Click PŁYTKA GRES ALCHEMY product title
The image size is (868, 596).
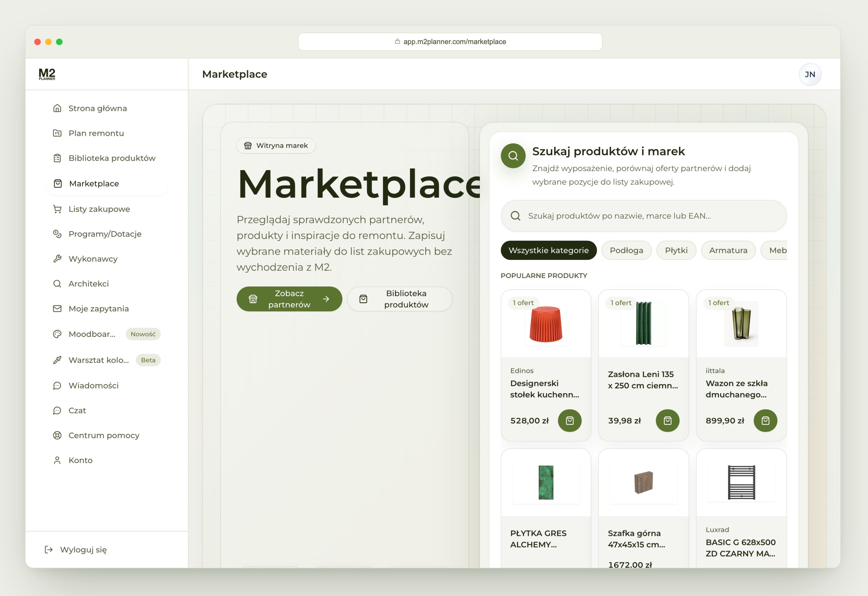click(x=538, y=539)
